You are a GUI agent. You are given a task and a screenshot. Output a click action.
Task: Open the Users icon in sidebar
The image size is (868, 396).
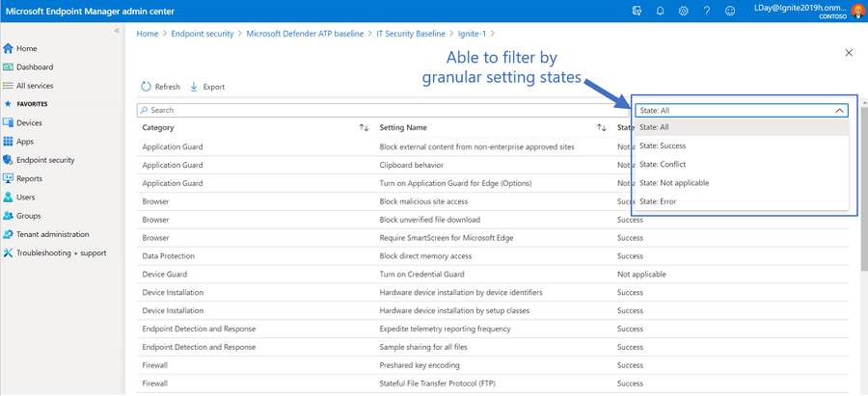pos(9,197)
